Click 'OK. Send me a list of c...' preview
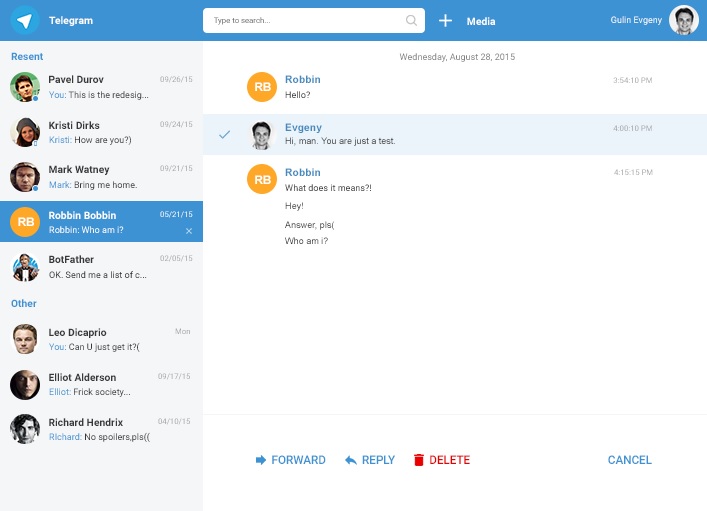707x511 pixels. [x=97, y=275]
